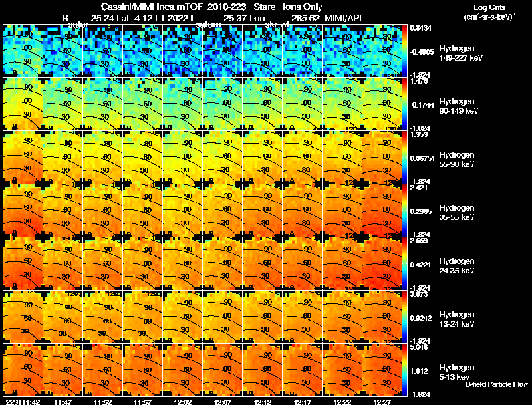Click the Hydrogen 35-55 keV color bar
Image resolution: width=532 pixels, height=405 pixels.
point(405,211)
